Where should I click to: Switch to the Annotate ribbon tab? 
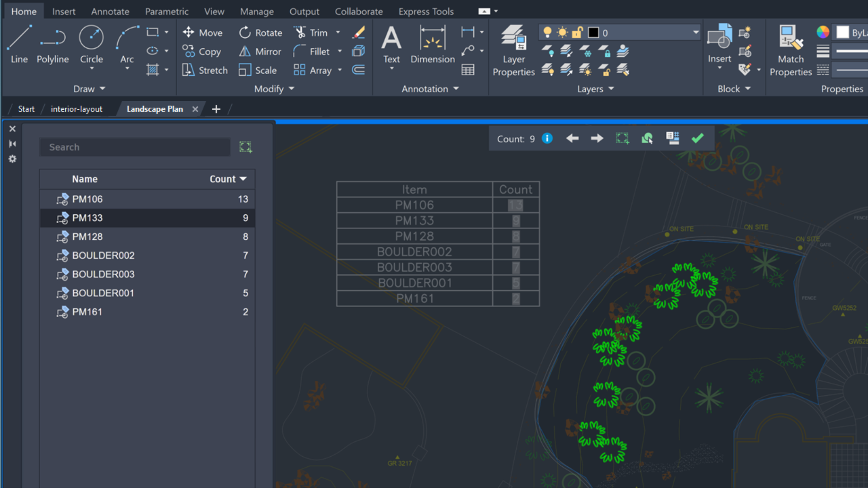tap(110, 11)
